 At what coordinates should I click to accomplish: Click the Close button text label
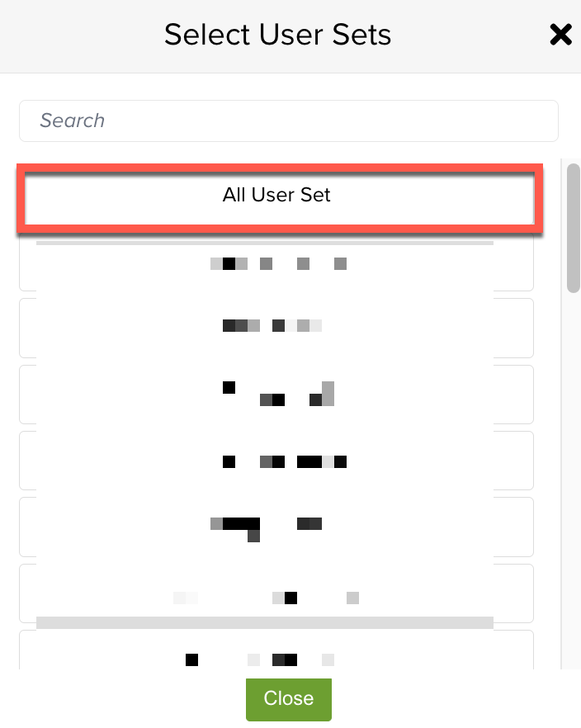288,699
